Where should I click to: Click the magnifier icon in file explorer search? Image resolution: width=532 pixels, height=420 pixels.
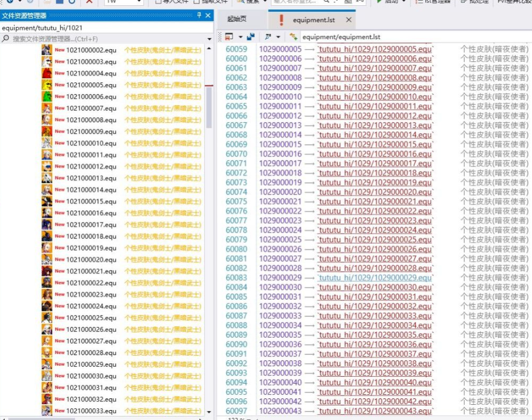coord(6,39)
